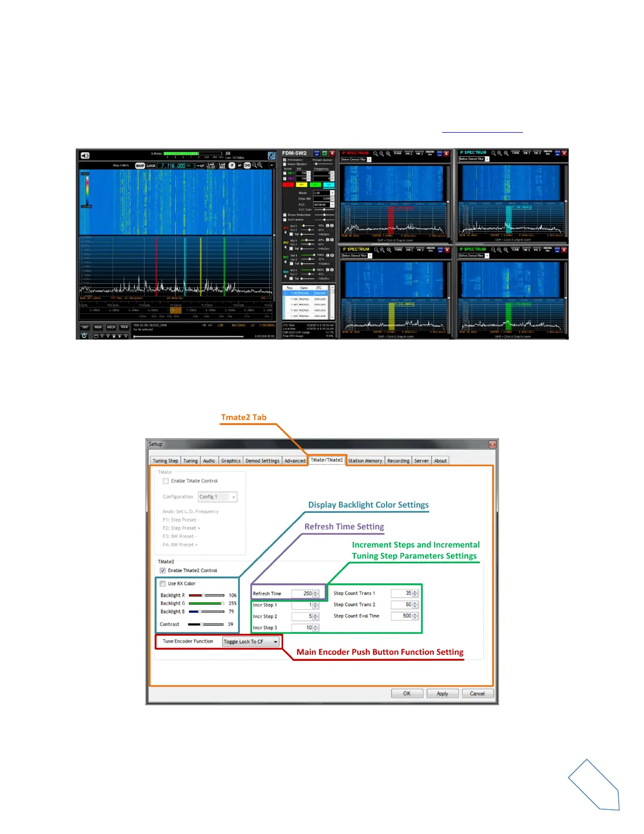
Task: Toggle the Noise Reduction checkbox
Action: point(285,215)
